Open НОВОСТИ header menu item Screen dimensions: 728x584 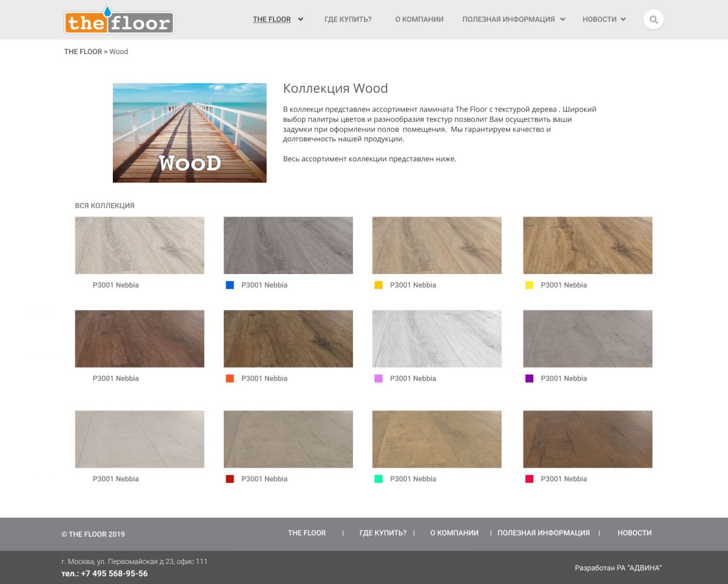coord(599,19)
